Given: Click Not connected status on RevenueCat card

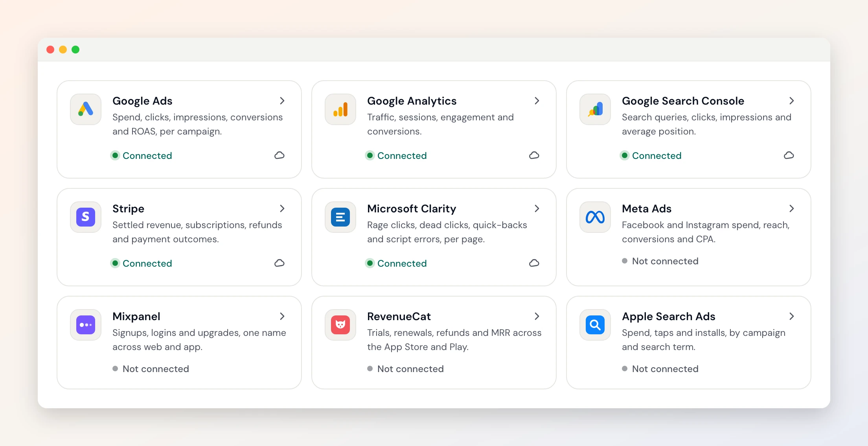Looking at the screenshot, I should [x=405, y=369].
